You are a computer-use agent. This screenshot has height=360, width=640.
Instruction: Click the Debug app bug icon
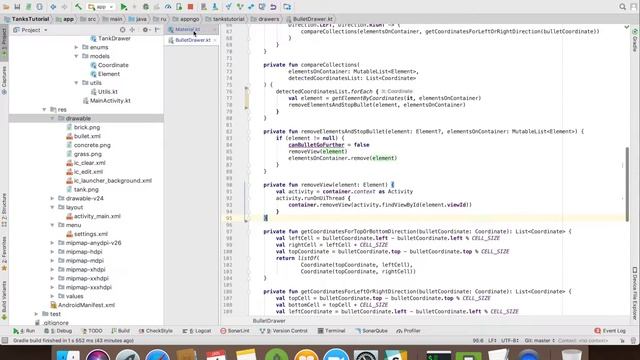coord(146,7)
